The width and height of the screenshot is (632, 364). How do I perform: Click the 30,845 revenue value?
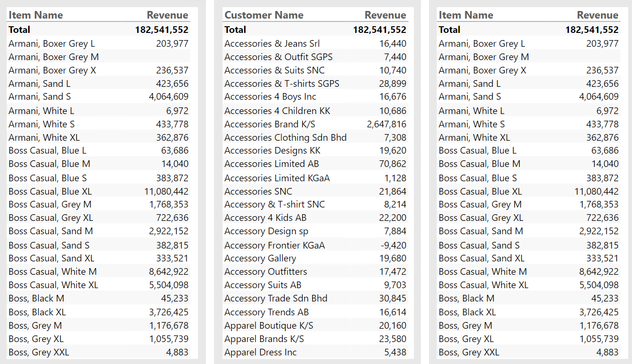(x=392, y=298)
